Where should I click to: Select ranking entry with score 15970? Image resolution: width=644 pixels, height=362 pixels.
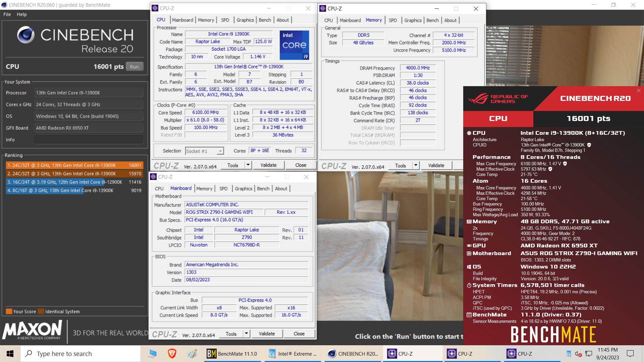(x=74, y=174)
